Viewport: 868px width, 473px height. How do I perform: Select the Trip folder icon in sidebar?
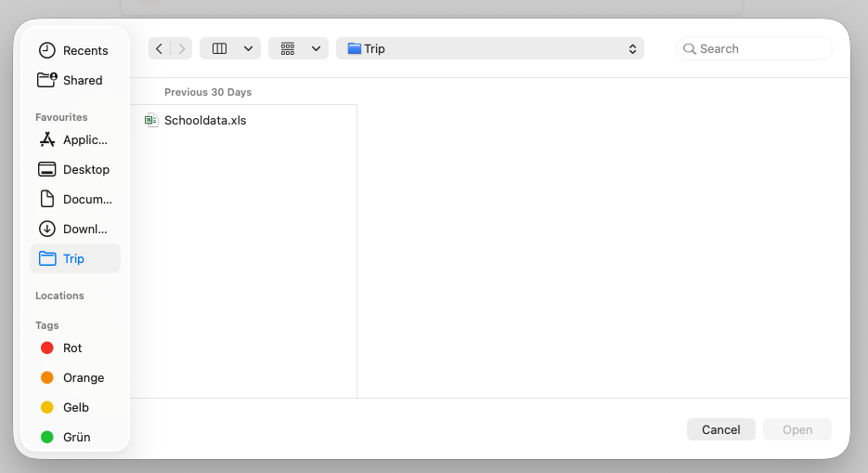[46, 258]
